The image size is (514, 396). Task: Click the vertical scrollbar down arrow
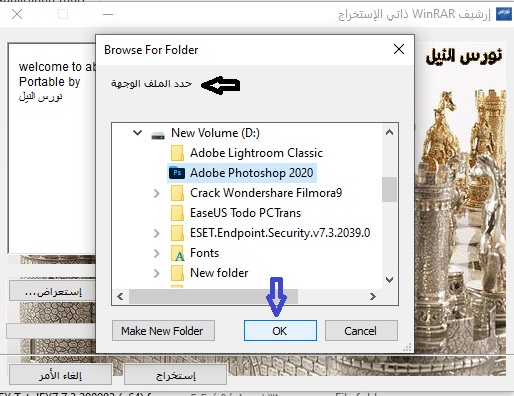389,280
